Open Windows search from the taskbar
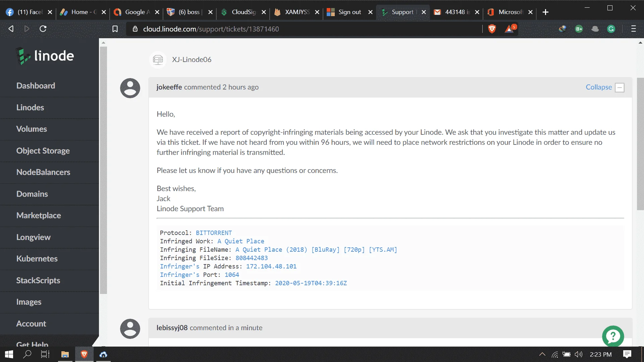Image resolution: width=644 pixels, height=362 pixels. coord(27,354)
